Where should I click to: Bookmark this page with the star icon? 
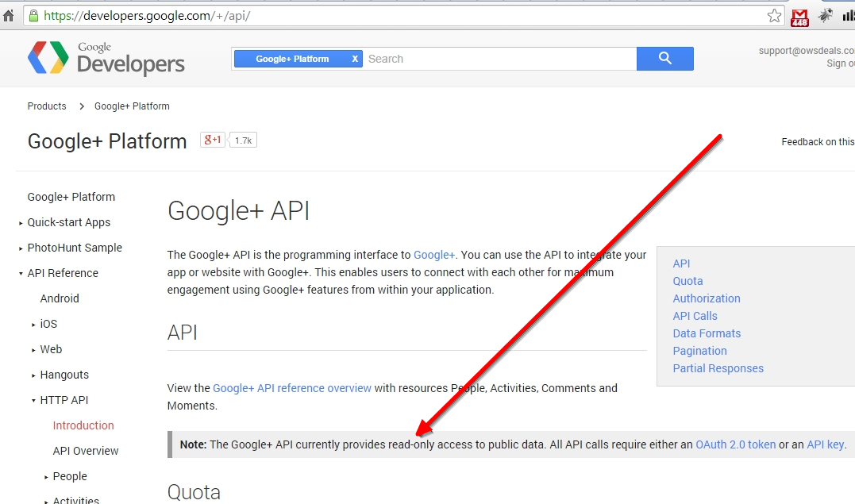[x=774, y=16]
